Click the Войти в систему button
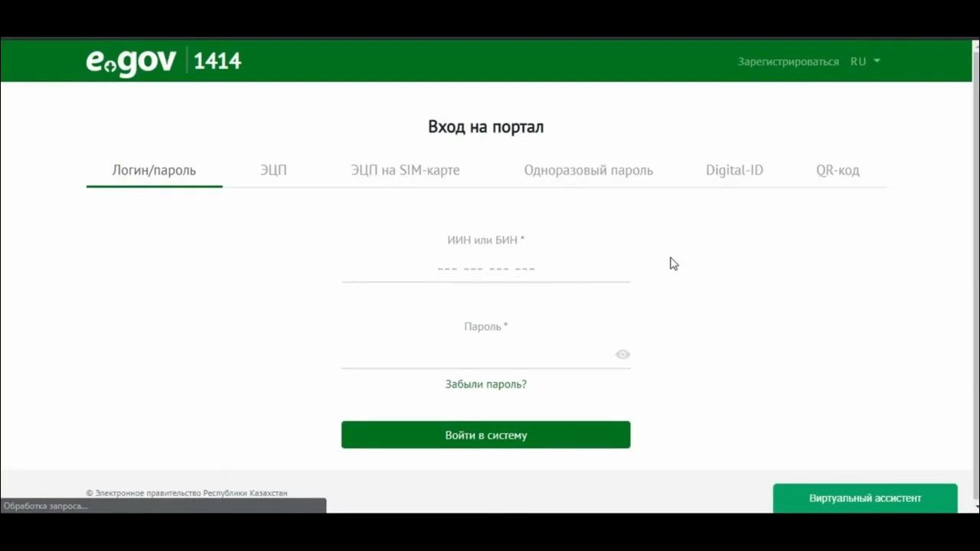 tap(485, 435)
